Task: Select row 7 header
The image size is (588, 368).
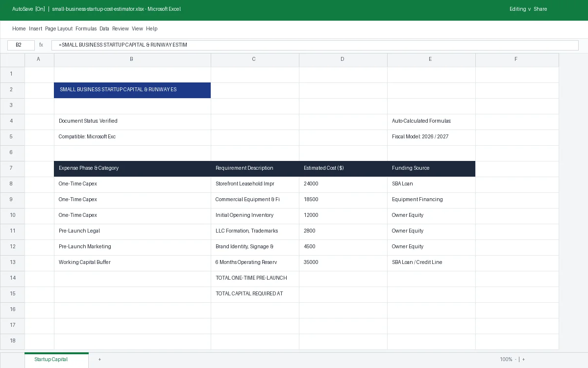Action: coord(12,169)
